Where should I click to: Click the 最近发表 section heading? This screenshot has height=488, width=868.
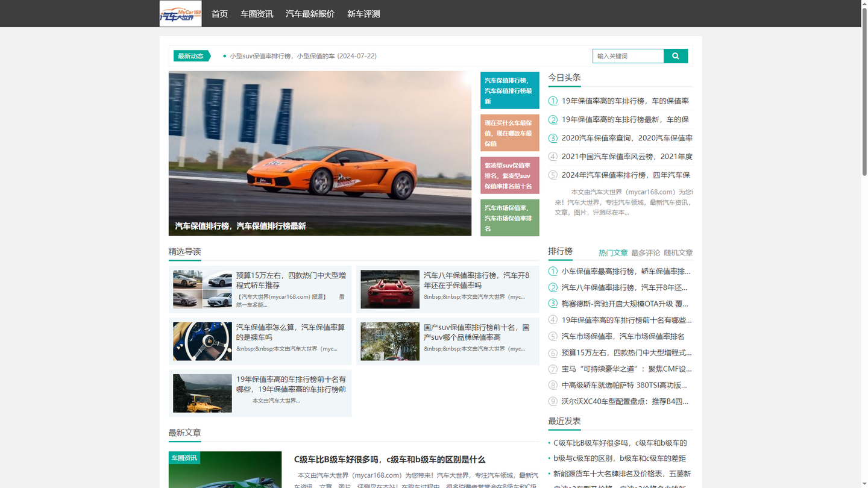564,421
